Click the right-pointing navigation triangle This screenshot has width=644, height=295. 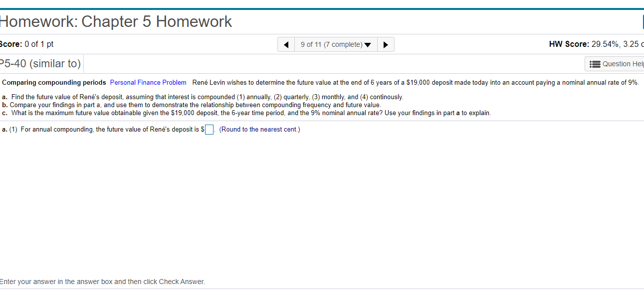coord(386,44)
